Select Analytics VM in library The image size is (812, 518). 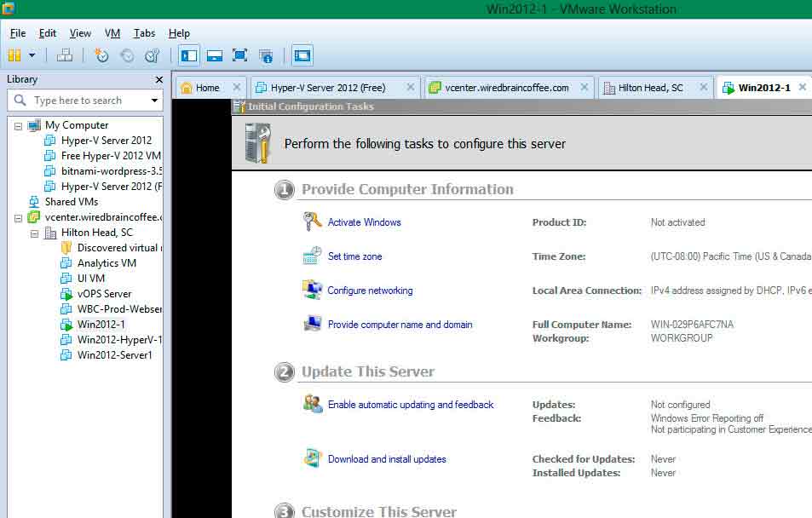(x=107, y=262)
